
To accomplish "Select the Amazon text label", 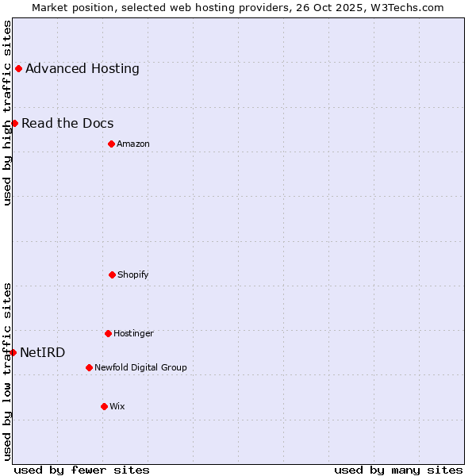I will 132,144.
